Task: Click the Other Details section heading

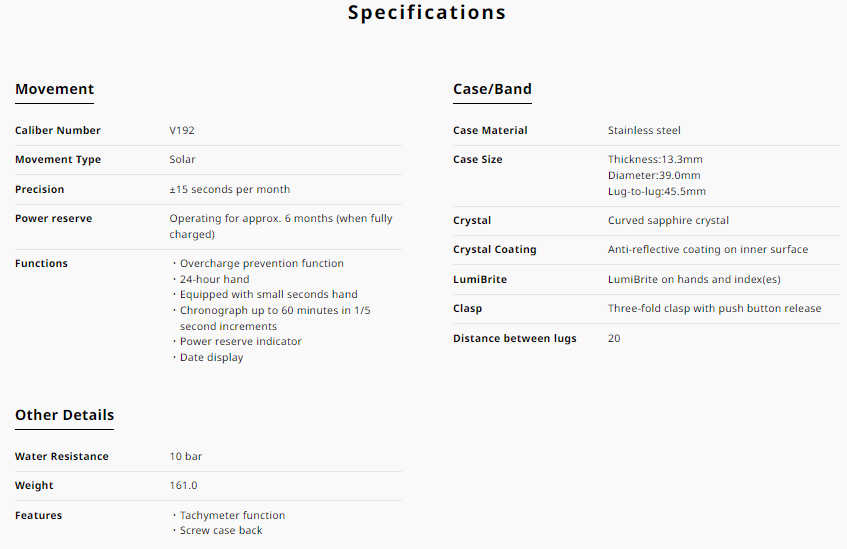Action: tap(64, 415)
